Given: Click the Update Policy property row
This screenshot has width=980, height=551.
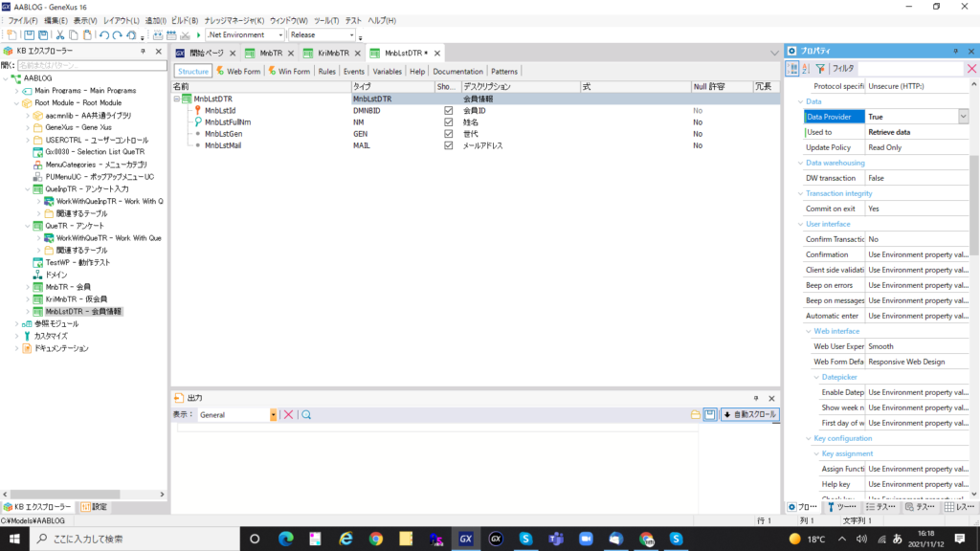Looking at the screenshot, I should [x=886, y=147].
